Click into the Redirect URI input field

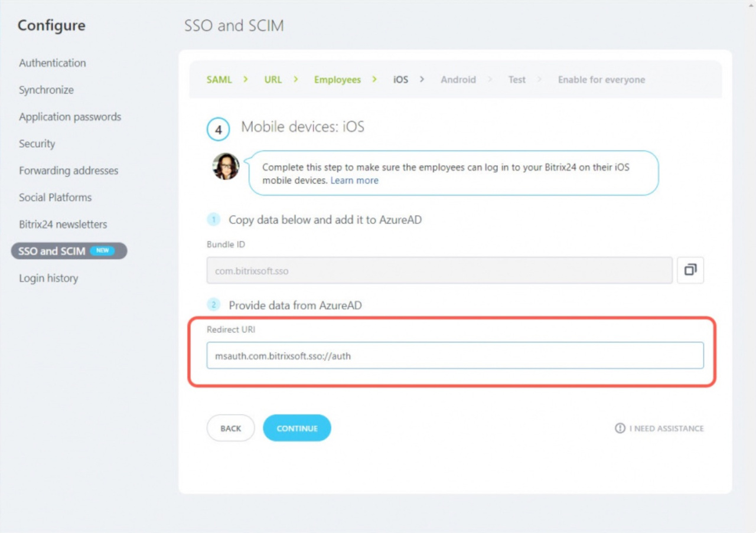(x=455, y=356)
